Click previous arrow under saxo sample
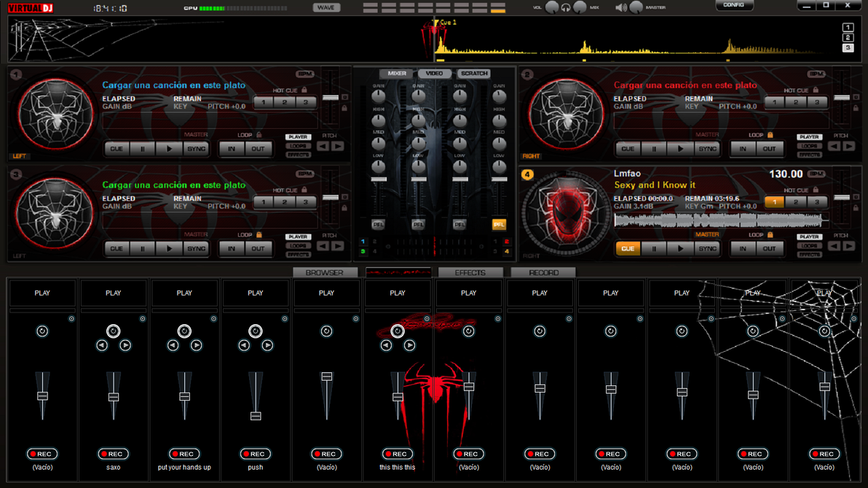868x488 pixels. click(x=102, y=346)
